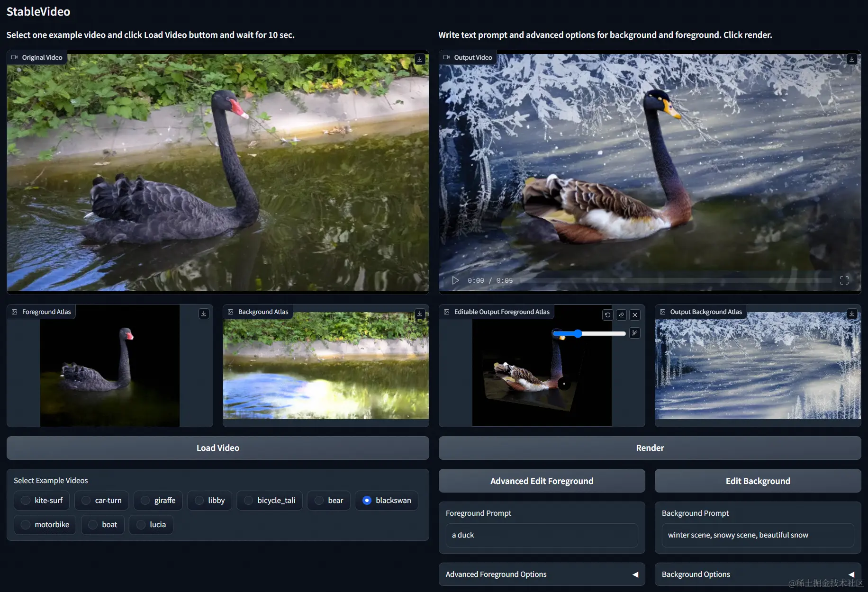868x592 pixels.
Task: Choose the giraffe example video
Action: click(158, 500)
